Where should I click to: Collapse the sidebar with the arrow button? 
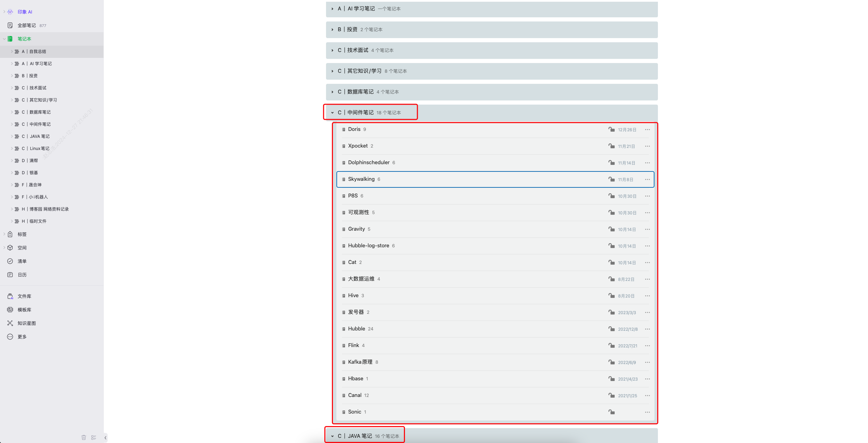[x=105, y=437]
